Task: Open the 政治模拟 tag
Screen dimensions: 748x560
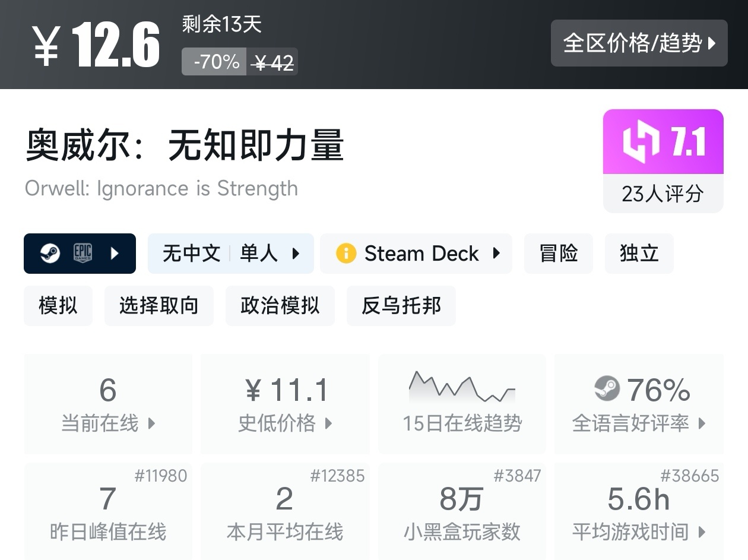Action: [280, 306]
